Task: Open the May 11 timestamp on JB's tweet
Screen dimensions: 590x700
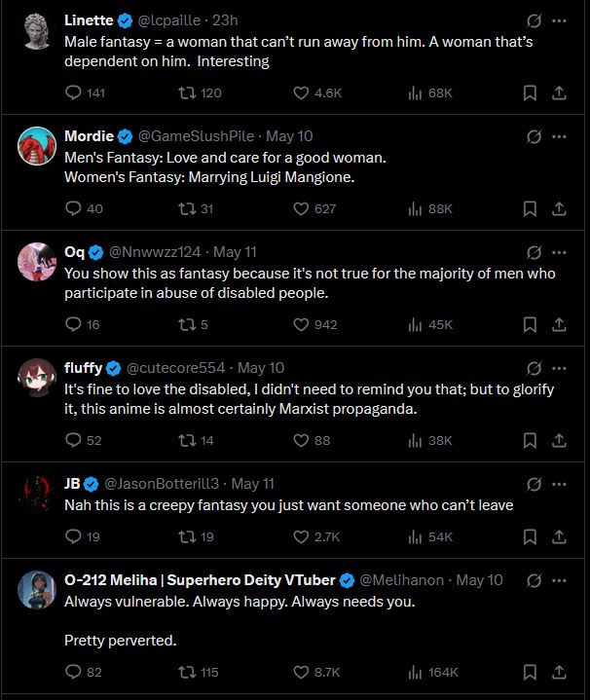Action: click(x=253, y=484)
